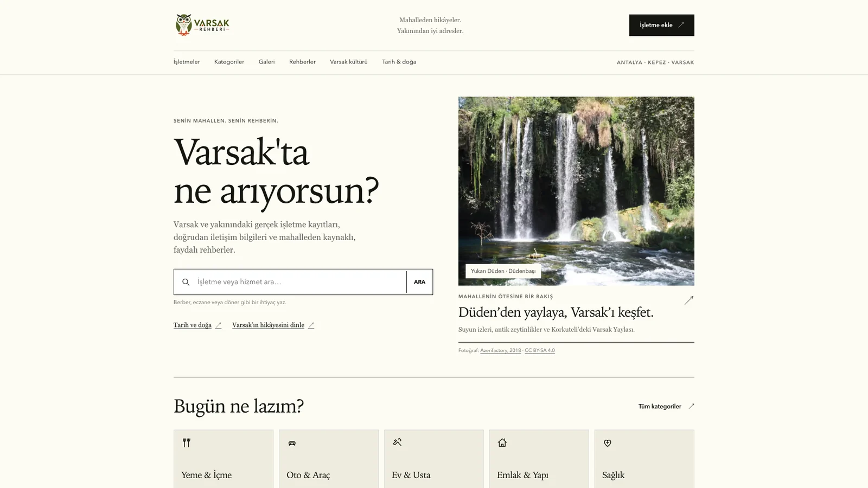
Task: Click the magnifier icon in search box
Action: coord(186,282)
